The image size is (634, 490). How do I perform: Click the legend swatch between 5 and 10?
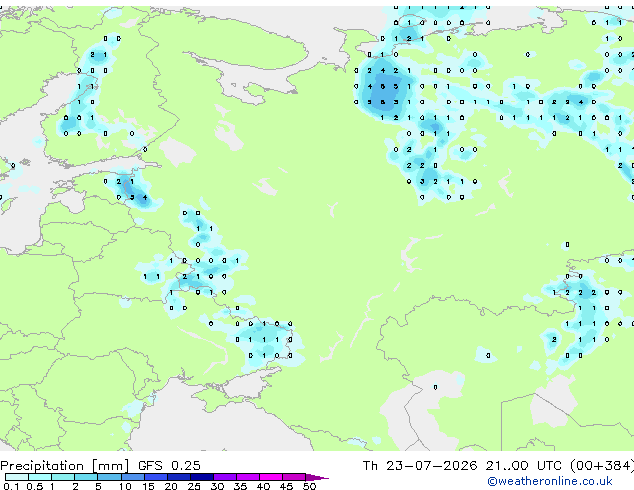[x=110, y=477]
